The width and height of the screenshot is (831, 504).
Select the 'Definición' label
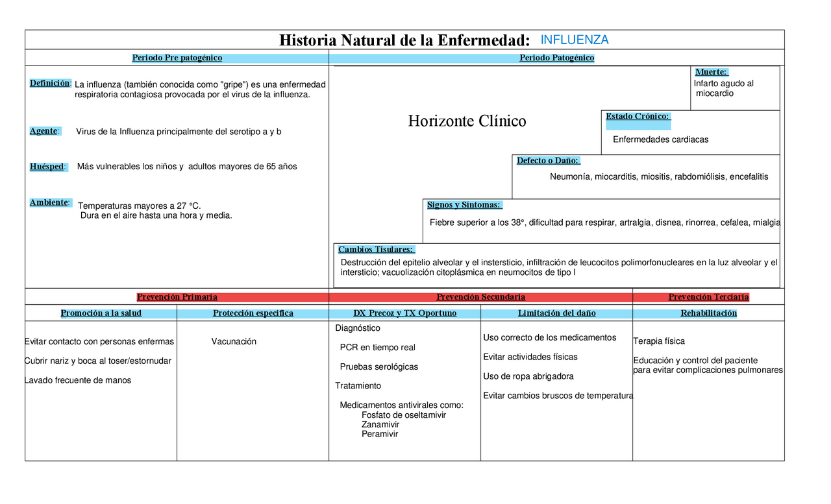pyautogui.click(x=50, y=84)
